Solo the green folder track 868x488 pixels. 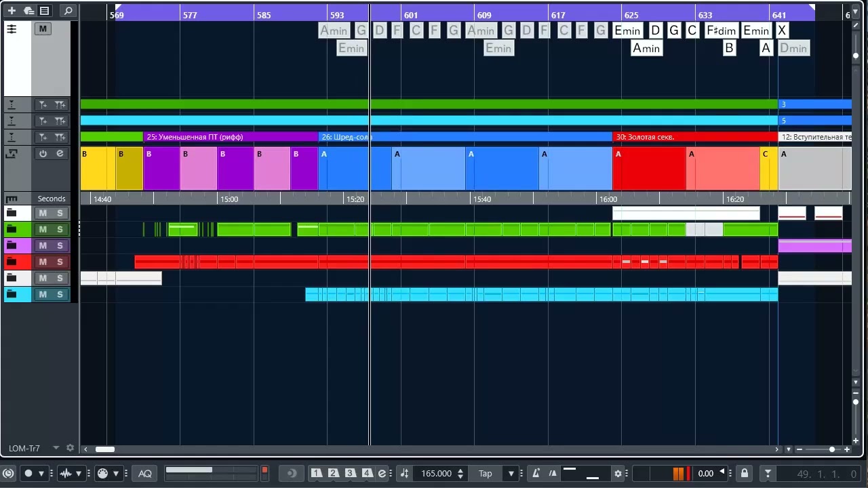pyautogui.click(x=60, y=229)
